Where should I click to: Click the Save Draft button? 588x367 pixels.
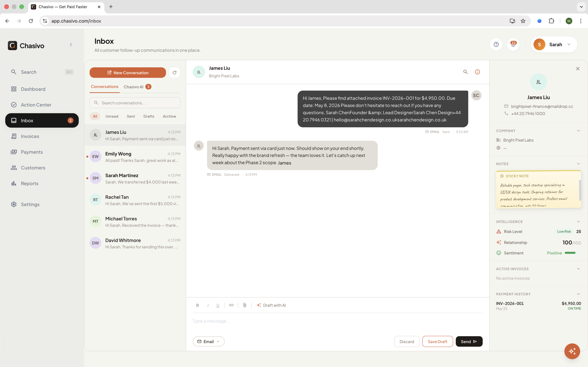click(437, 342)
